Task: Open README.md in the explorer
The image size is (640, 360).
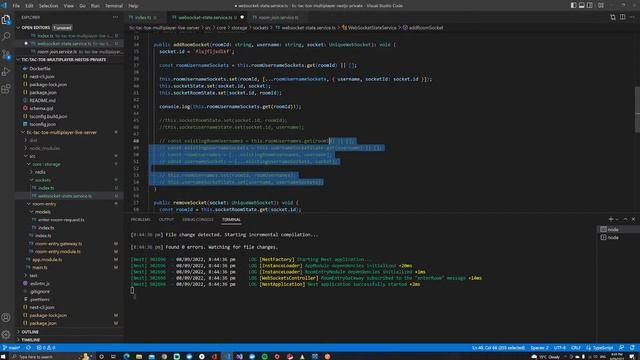Action: tap(42, 100)
